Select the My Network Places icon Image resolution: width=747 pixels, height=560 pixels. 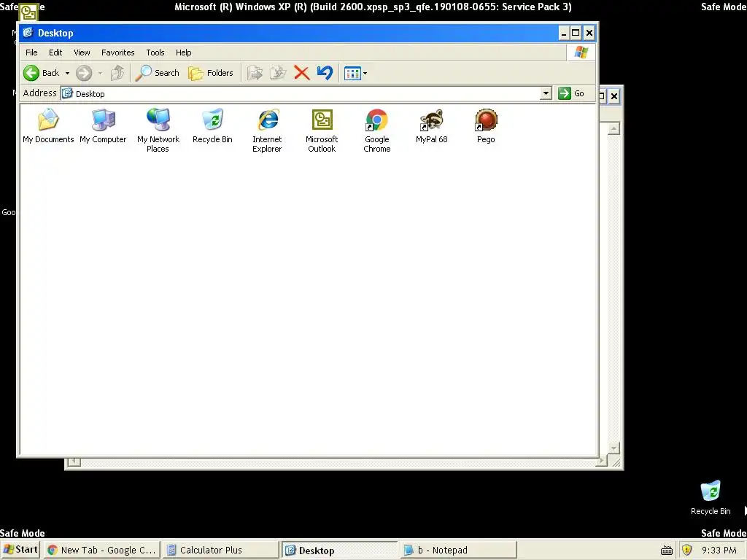click(158, 131)
